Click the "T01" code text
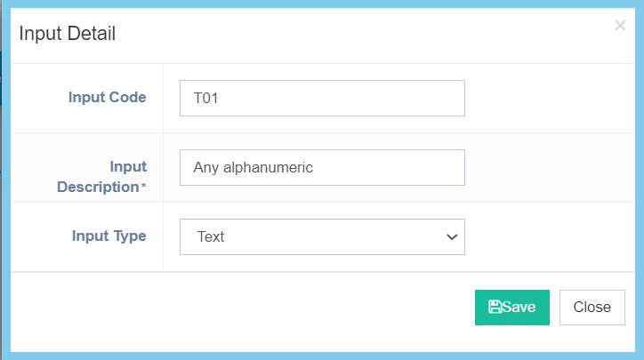The width and height of the screenshot is (644, 360). [x=206, y=98]
